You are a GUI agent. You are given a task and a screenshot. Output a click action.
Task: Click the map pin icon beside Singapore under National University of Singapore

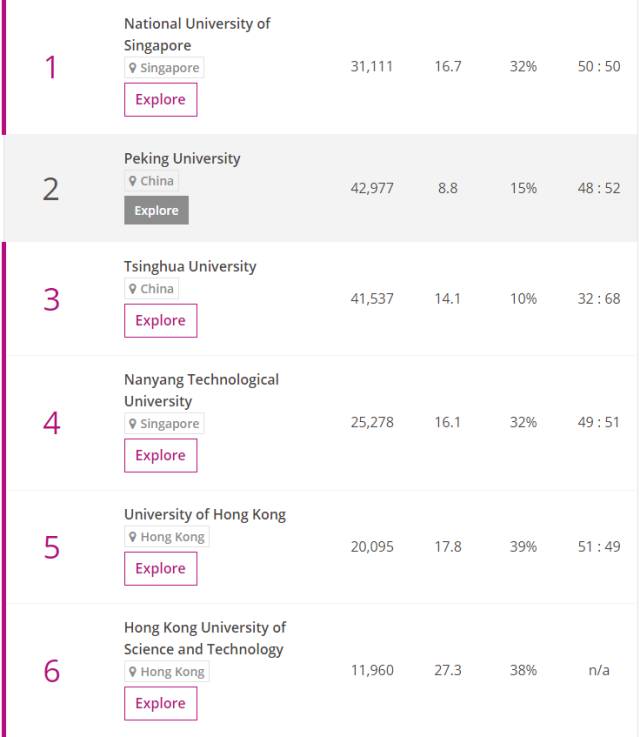click(132, 68)
